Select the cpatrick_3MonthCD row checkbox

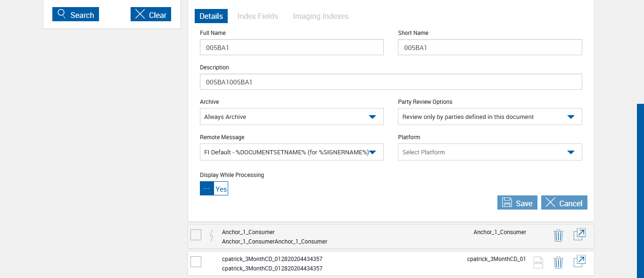(196, 261)
